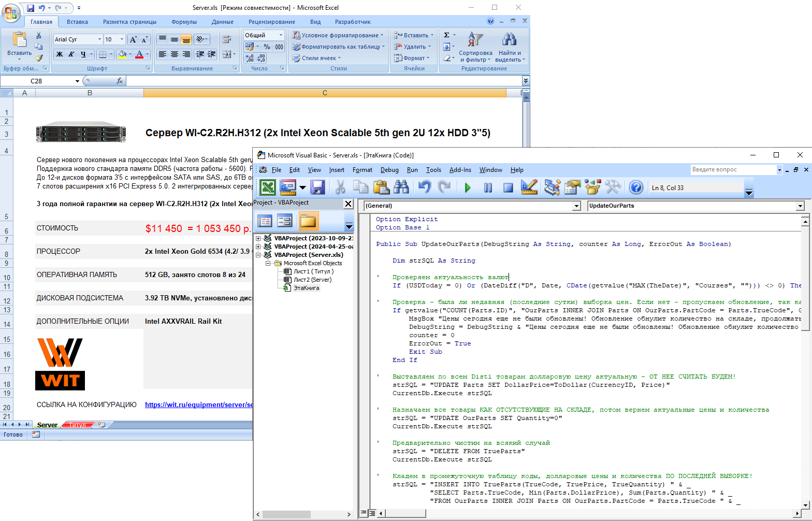This screenshot has height=521, width=812.
Task: Expand VBAProject (2023-10-09) tree node
Action: (258, 238)
